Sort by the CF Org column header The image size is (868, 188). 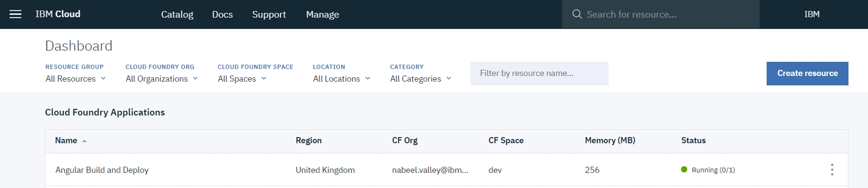point(405,141)
